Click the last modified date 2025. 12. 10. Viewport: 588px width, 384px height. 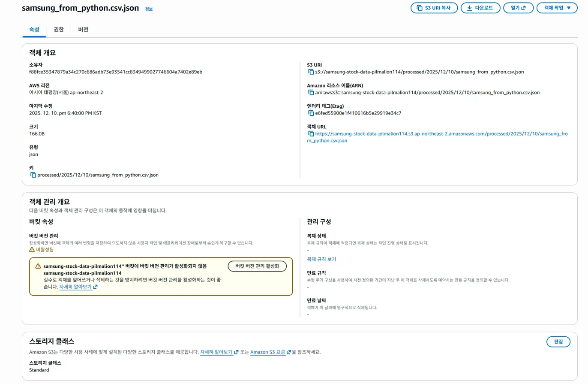click(x=66, y=113)
